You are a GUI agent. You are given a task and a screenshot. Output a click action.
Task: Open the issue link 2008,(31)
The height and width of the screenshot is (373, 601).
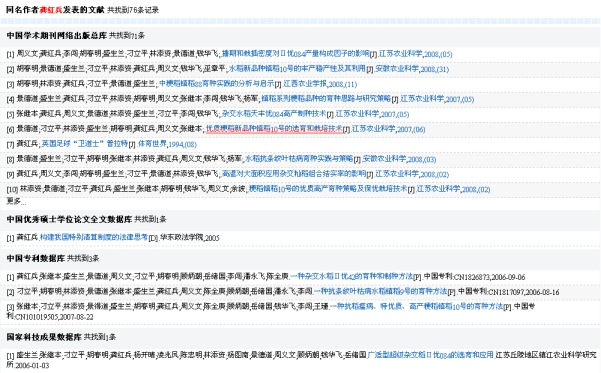[435, 69]
